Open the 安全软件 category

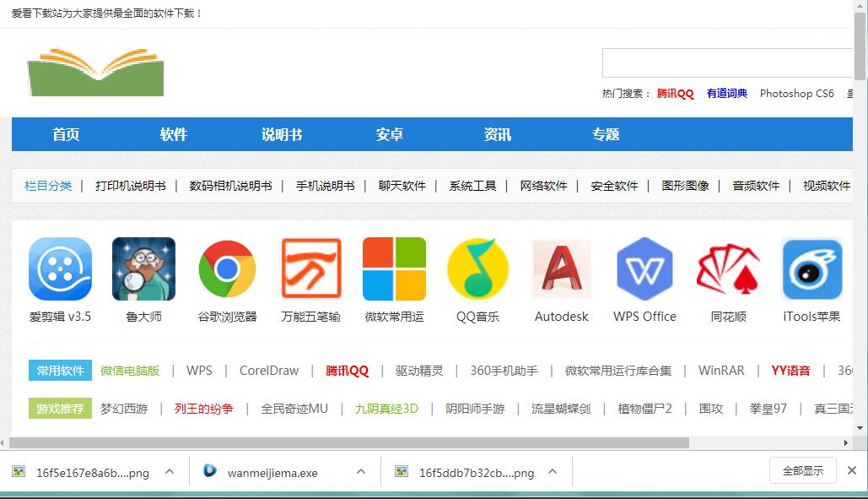(614, 186)
